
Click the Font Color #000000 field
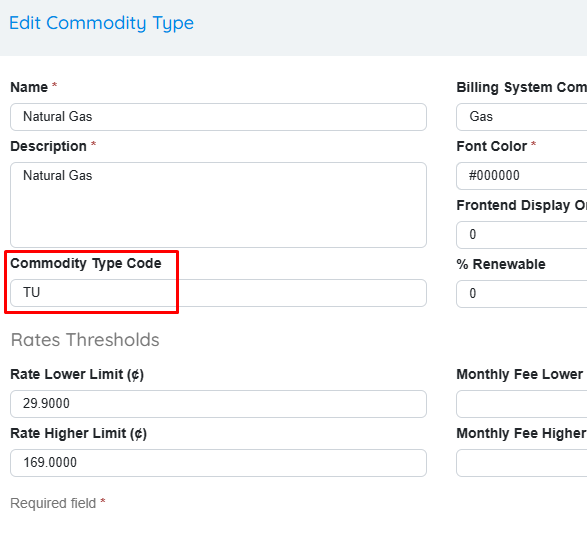click(x=521, y=176)
